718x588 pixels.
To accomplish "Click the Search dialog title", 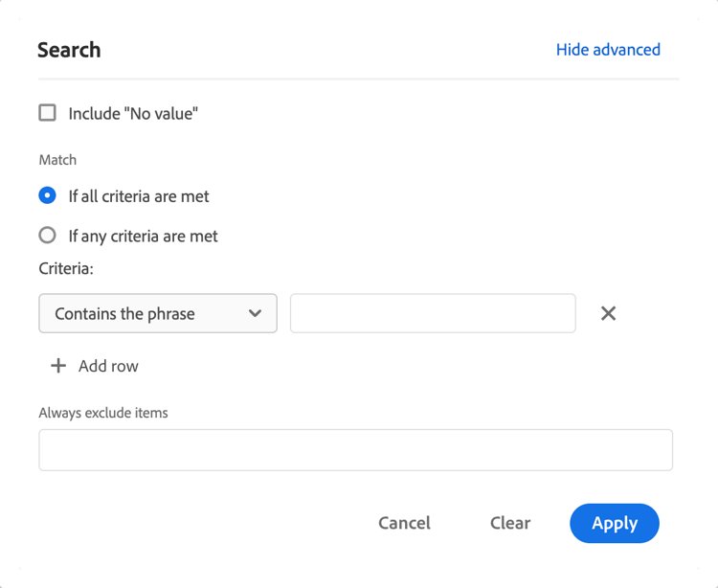I will pyautogui.click(x=69, y=50).
